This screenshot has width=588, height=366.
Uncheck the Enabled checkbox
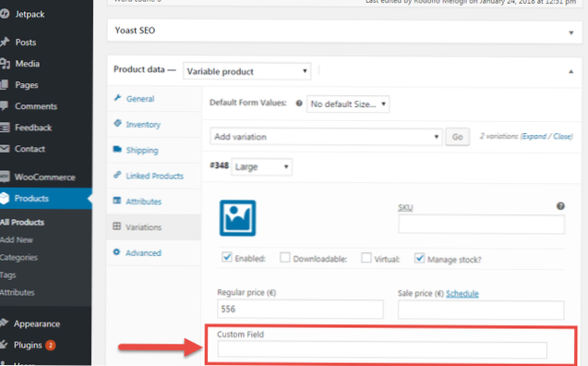tap(226, 258)
